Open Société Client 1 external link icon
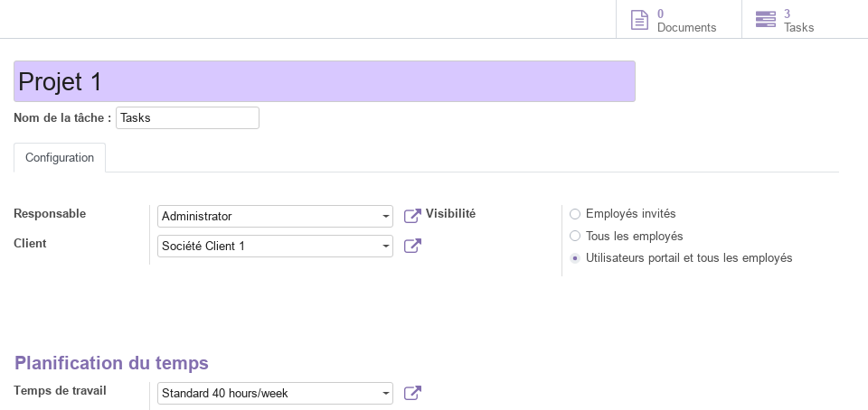The width and height of the screenshot is (868, 410). (x=412, y=246)
